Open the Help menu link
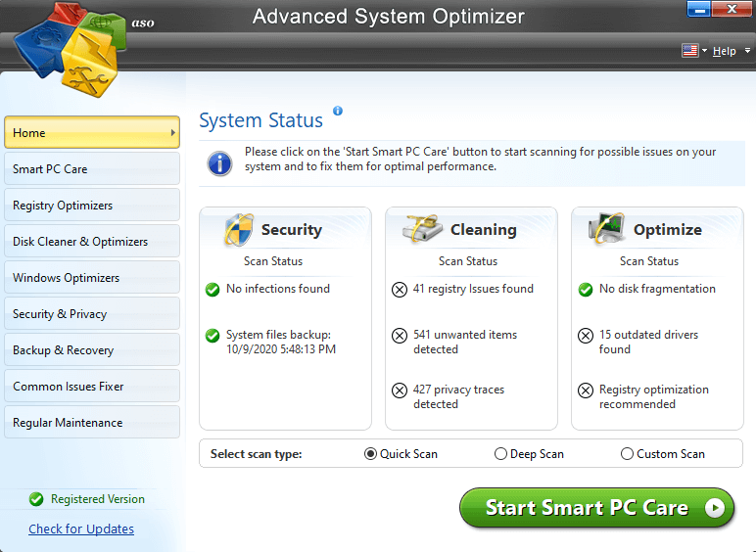This screenshot has height=552, width=756. 725,51
